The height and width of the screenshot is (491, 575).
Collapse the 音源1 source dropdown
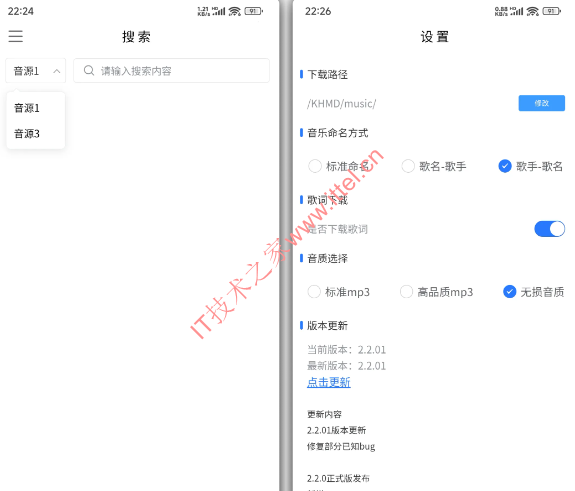click(36, 70)
